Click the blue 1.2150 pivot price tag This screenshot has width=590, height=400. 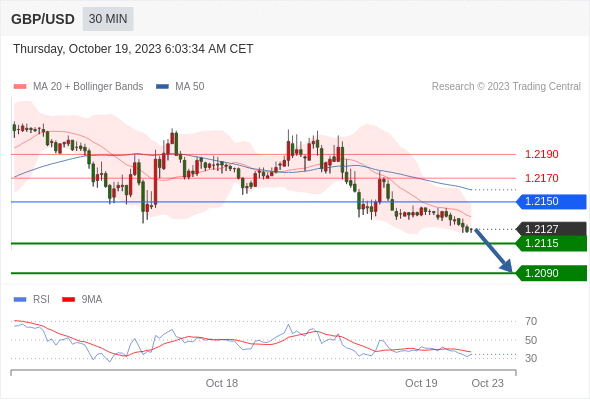coord(551,202)
